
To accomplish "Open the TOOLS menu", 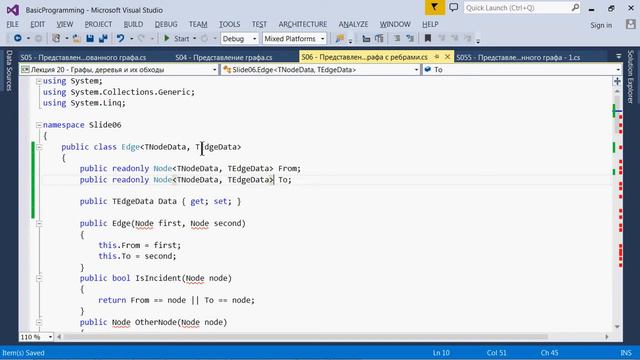I will (229, 24).
